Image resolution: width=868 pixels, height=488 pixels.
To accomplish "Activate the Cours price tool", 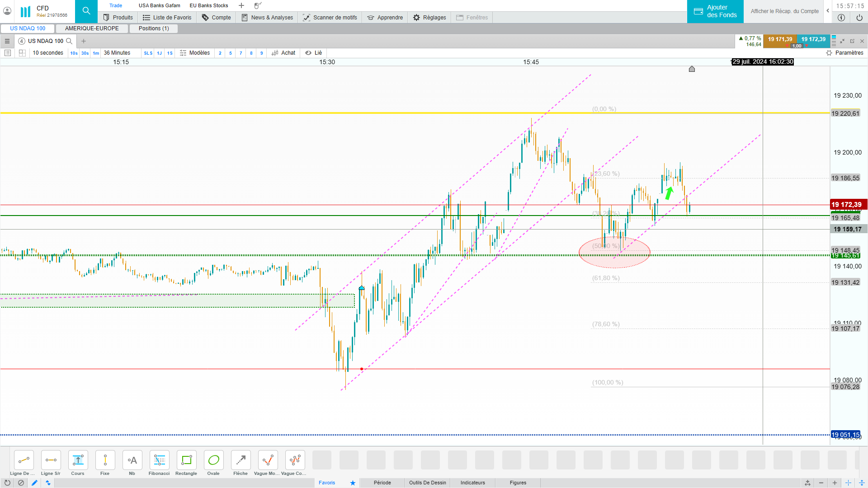I will click(78, 460).
